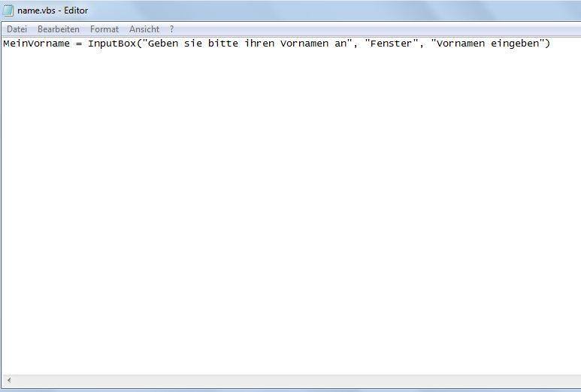This screenshot has height=392, width=581.
Task: Place cursor in the "Fenster" string
Action: pyautogui.click(x=391, y=44)
